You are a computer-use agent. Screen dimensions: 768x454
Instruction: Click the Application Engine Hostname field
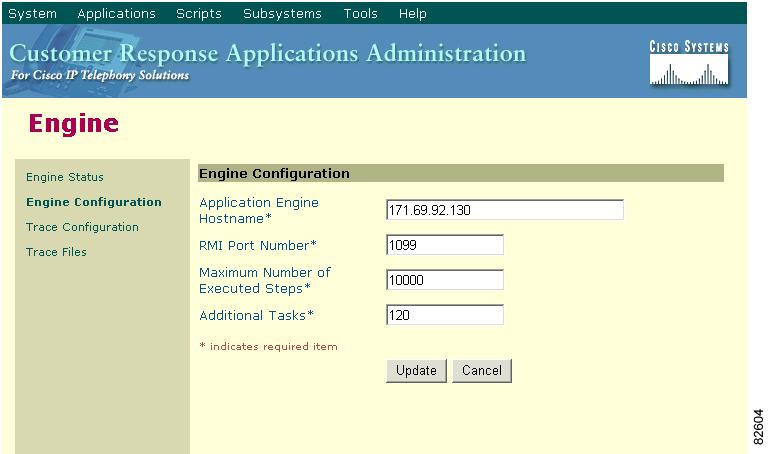[x=504, y=210]
